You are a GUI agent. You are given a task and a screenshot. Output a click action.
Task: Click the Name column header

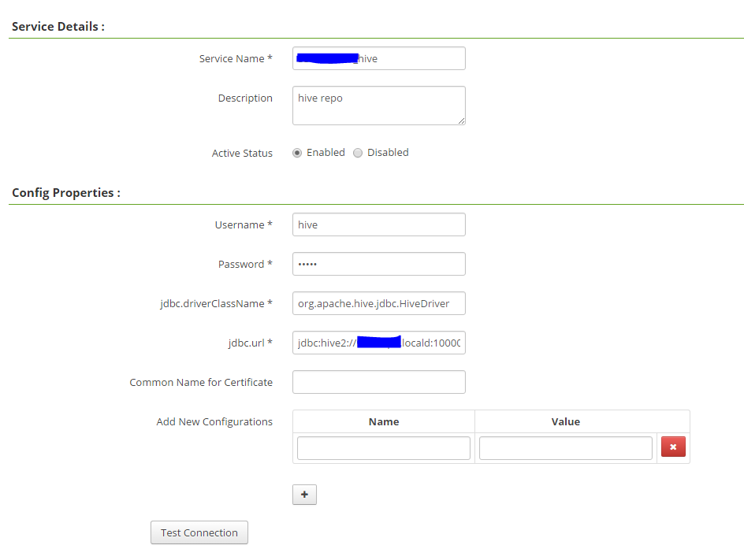(x=383, y=421)
